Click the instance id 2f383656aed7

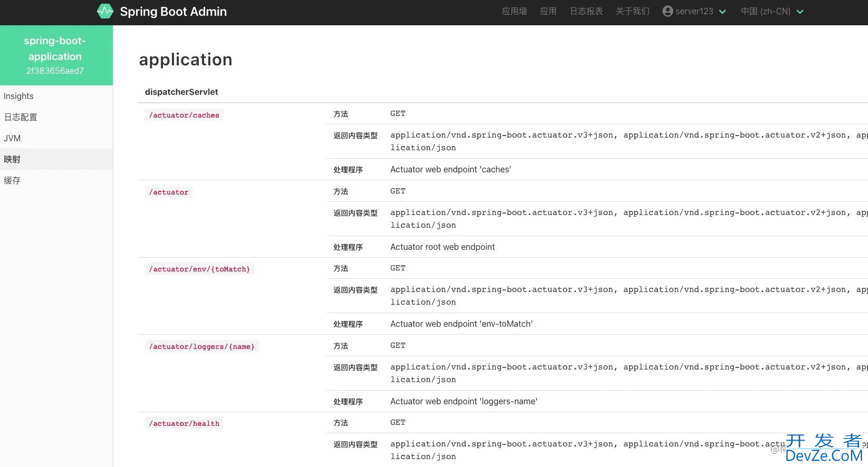point(55,71)
